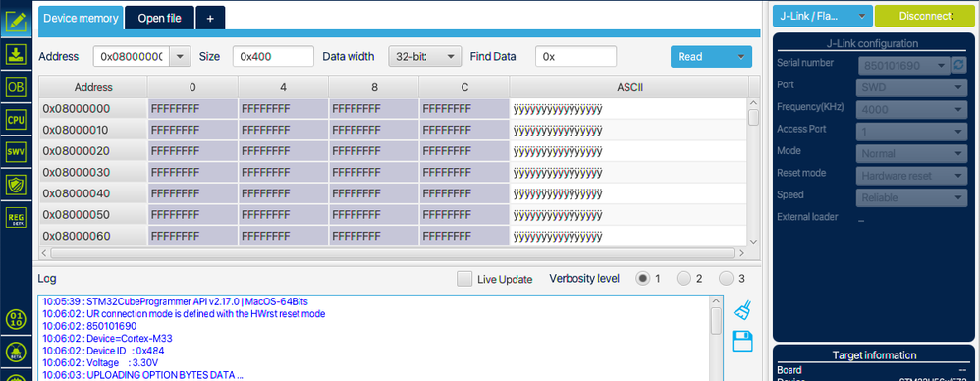This screenshot has width=980, height=381.
Task: Click the log line Device=Cortex-M33
Action: pos(107,338)
